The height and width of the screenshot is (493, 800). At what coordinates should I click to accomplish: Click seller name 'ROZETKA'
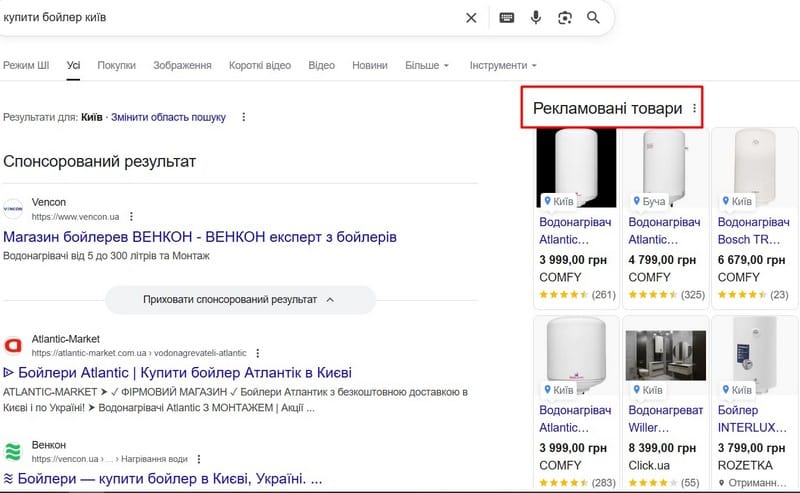[745, 465]
